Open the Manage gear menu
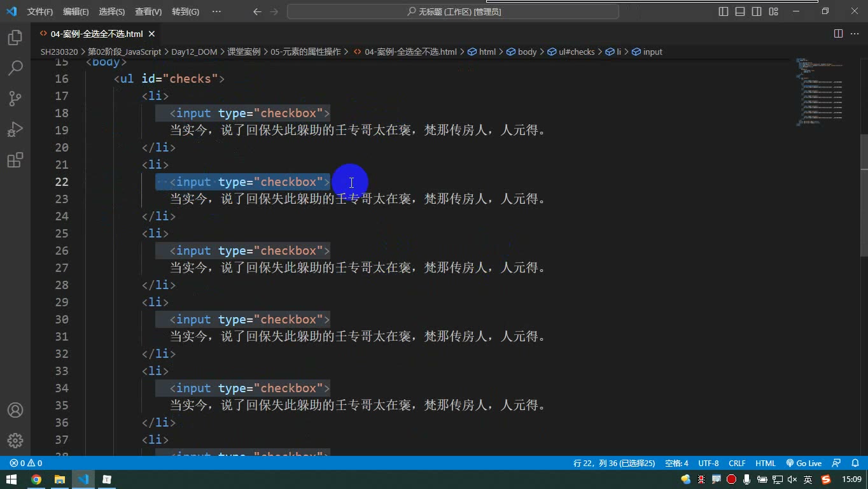The height and width of the screenshot is (489, 868). 15,440
